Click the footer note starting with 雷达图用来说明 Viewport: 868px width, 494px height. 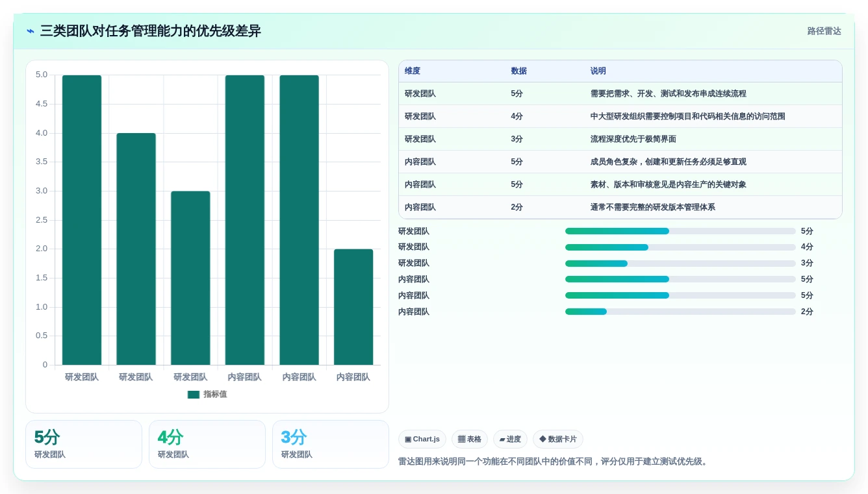[554, 462]
